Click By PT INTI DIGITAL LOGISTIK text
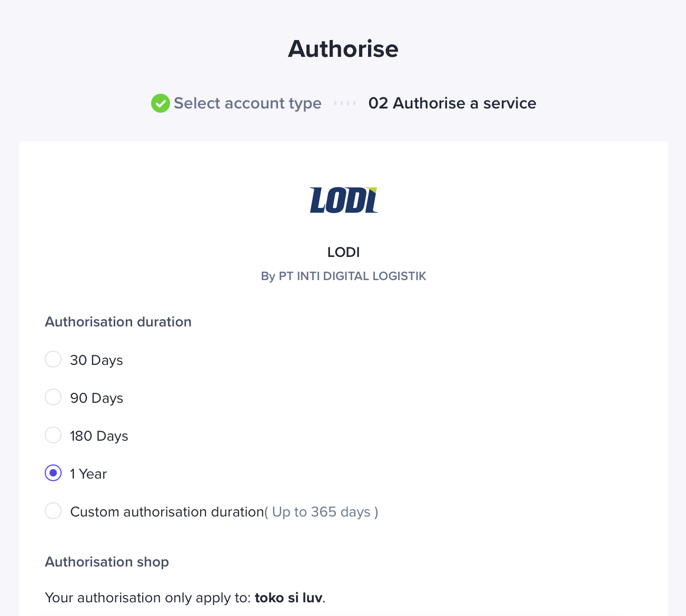Viewport: 686px width, 616px height. pyautogui.click(x=343, y=276)
